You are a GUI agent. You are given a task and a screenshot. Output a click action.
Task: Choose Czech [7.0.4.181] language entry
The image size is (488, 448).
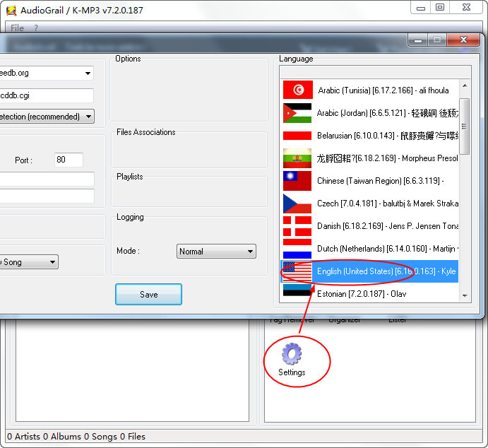(369, 204)
